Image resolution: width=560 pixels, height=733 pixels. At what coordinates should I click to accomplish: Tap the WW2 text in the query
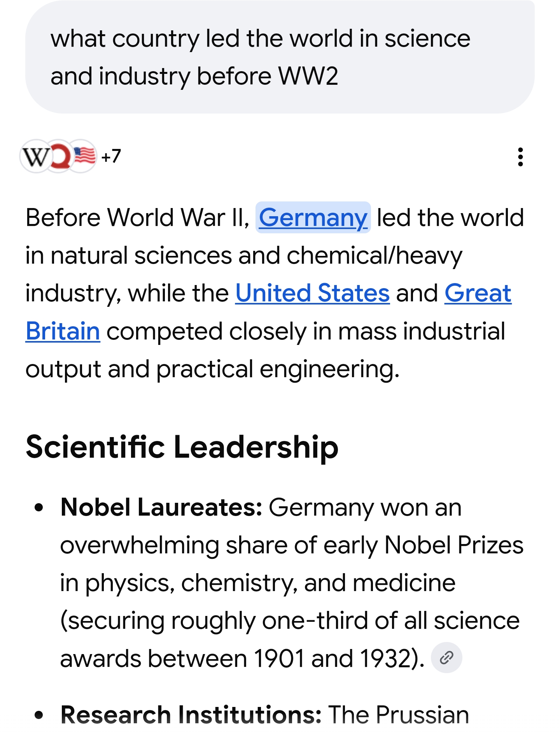coord(308,76)
